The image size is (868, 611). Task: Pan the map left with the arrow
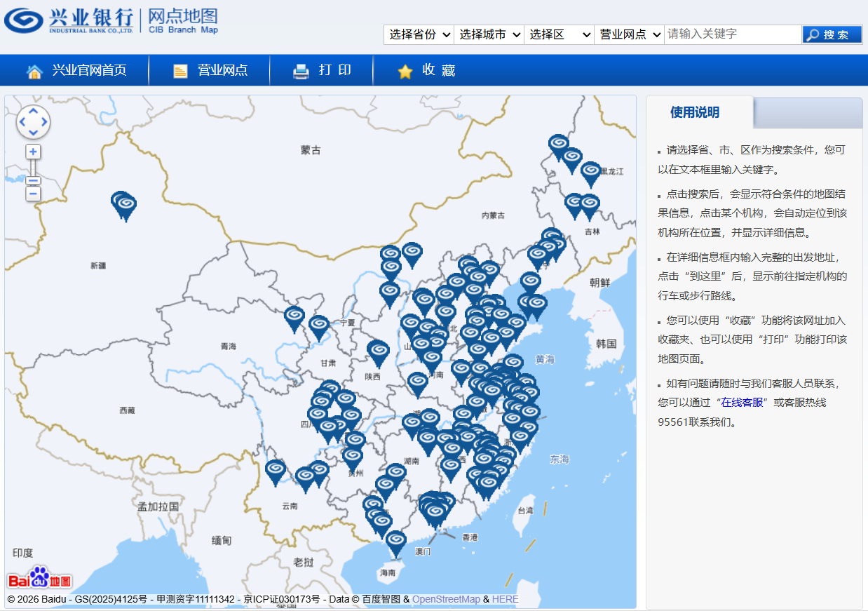click(22, 123)
